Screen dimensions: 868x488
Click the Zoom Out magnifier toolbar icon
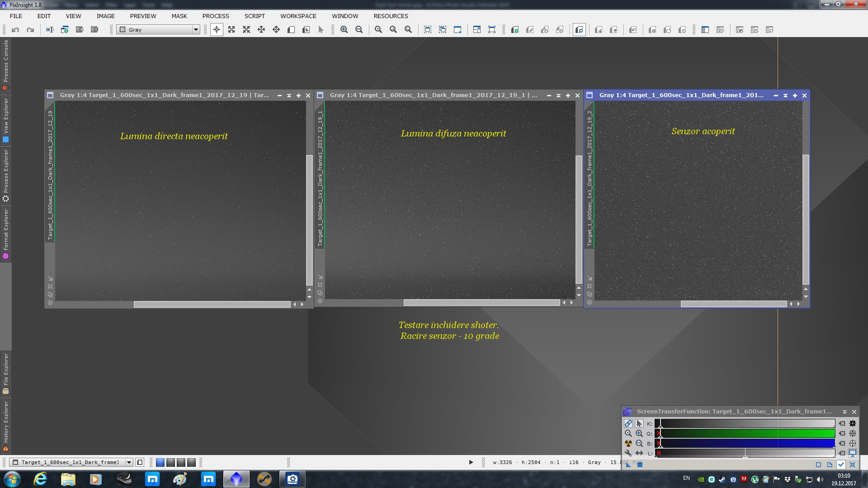pos(359,30)
